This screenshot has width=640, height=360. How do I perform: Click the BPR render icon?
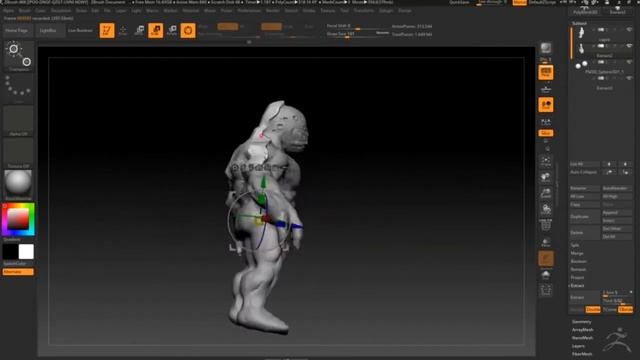(x=546, y=49)
